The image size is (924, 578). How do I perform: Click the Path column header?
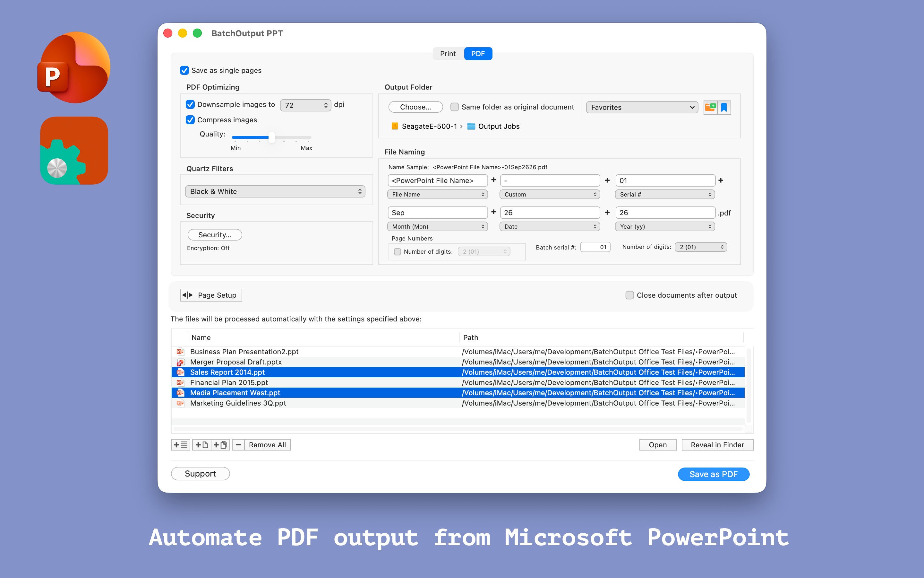(601, 337)
